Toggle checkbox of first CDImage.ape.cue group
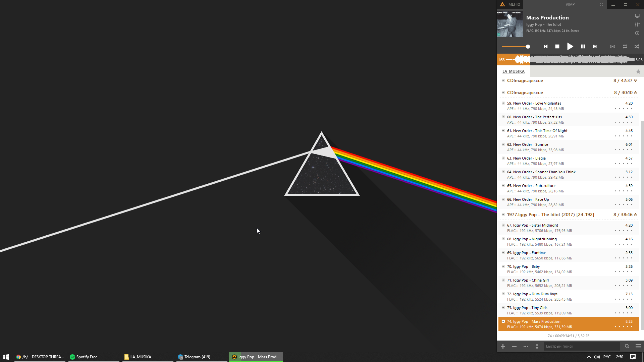The image size is (644, 362). [x=503, y=80]
